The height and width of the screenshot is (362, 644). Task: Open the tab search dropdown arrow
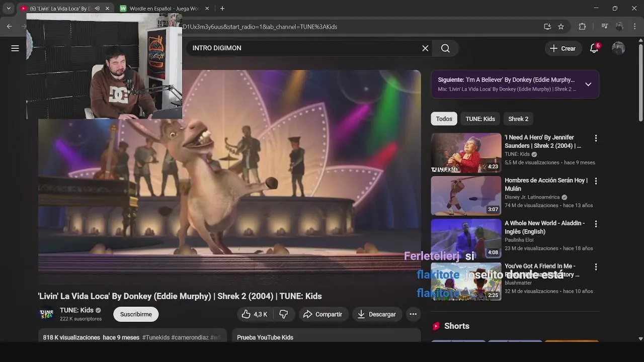click(9, 9)
